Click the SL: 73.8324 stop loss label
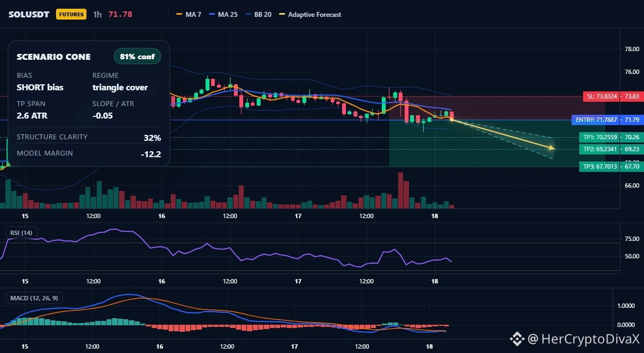Screen dimensions: 644x353 pos(602,97)
